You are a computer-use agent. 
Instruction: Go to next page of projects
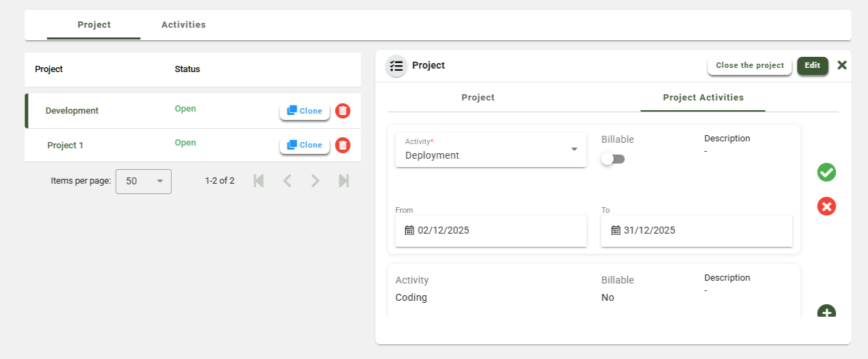click(315, 181)
